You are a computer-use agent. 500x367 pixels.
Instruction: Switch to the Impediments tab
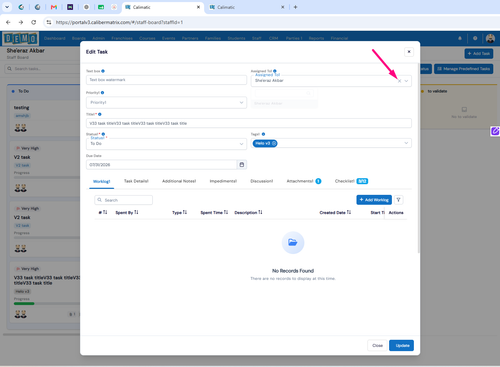tap(223, 181)
